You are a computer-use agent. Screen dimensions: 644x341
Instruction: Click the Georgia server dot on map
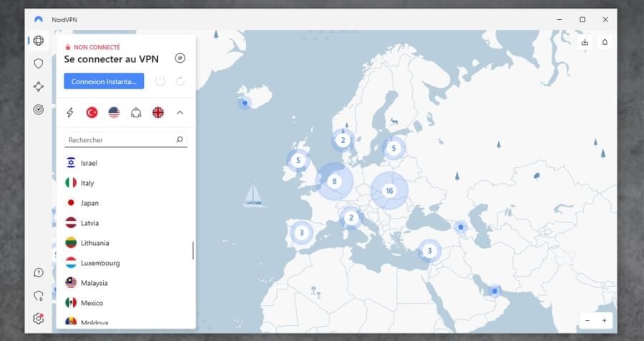click(461, 227)
